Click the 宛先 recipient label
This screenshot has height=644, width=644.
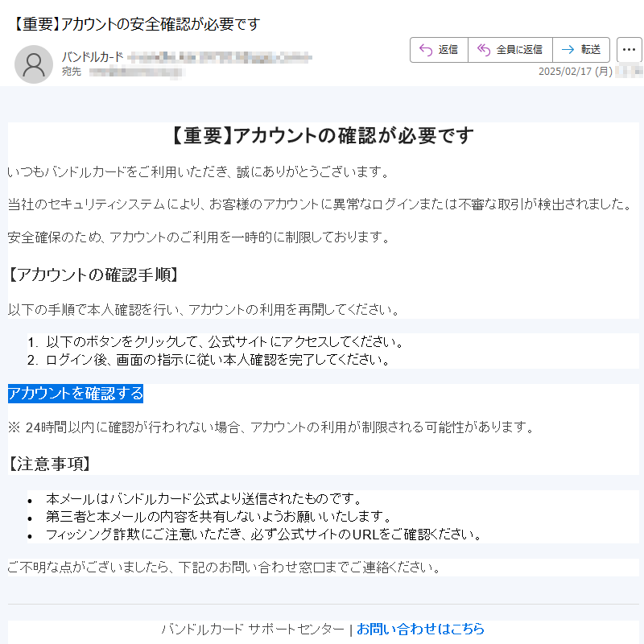tap(72, 72)
